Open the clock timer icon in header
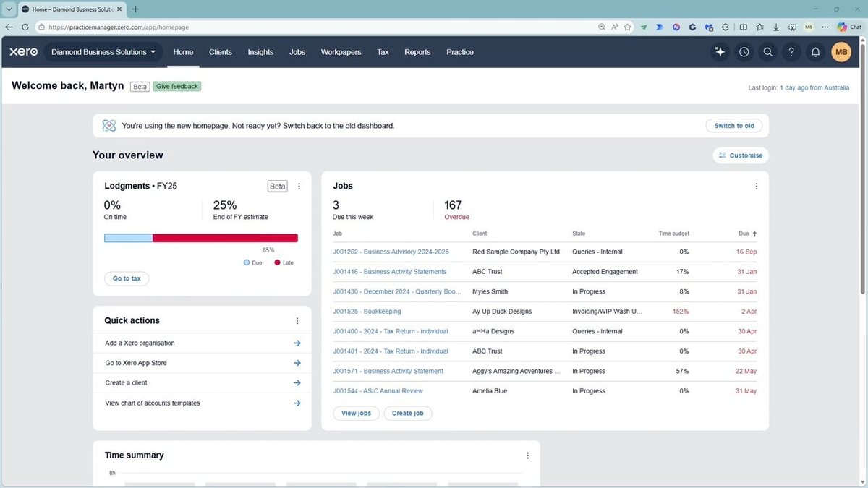Image resolution: width=868 pixels, height=488 pixels. (744, 52)
